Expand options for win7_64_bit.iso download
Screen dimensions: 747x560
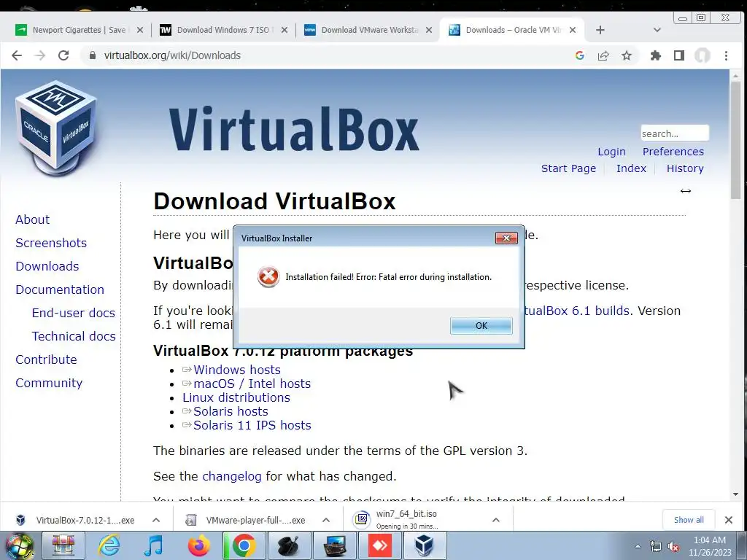[x=496, y=520]
